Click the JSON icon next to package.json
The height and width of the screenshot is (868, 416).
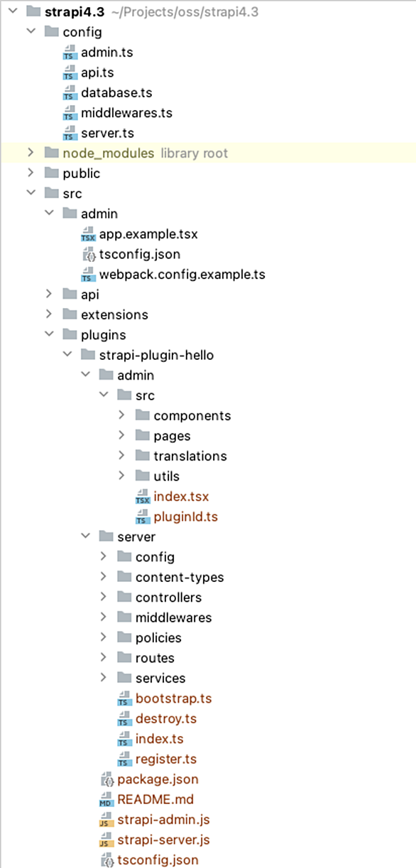click(x=107, y=780)
